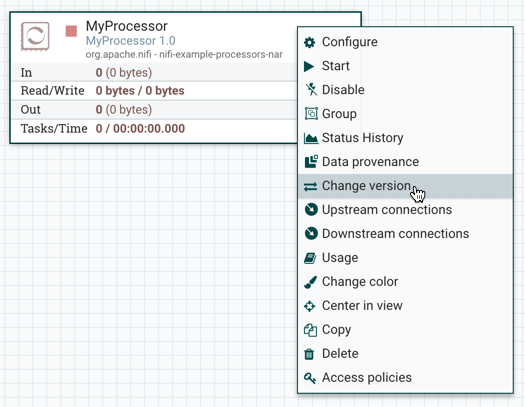Click the Change color paintbrush icon
The height and width of the screenshot is (407, 525).
310,282
